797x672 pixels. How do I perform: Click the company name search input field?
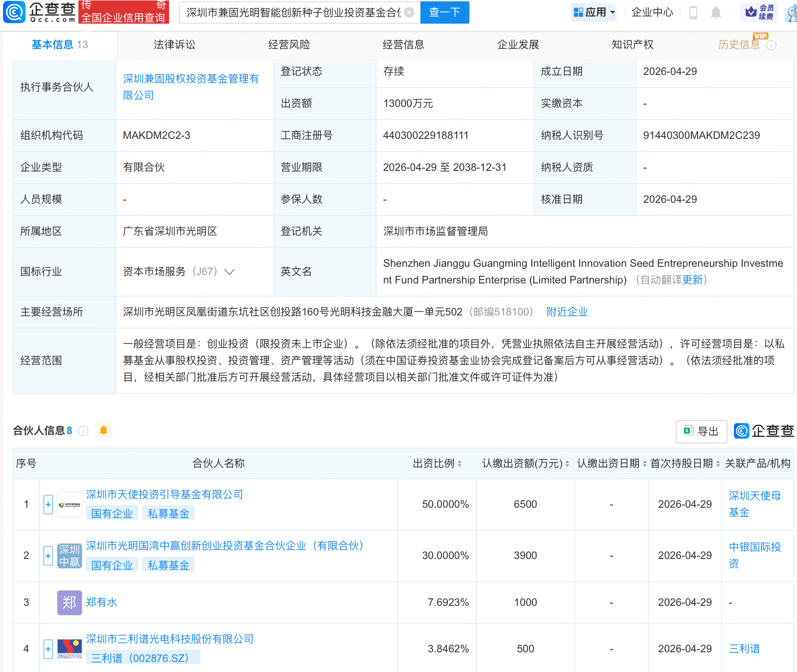293,12
